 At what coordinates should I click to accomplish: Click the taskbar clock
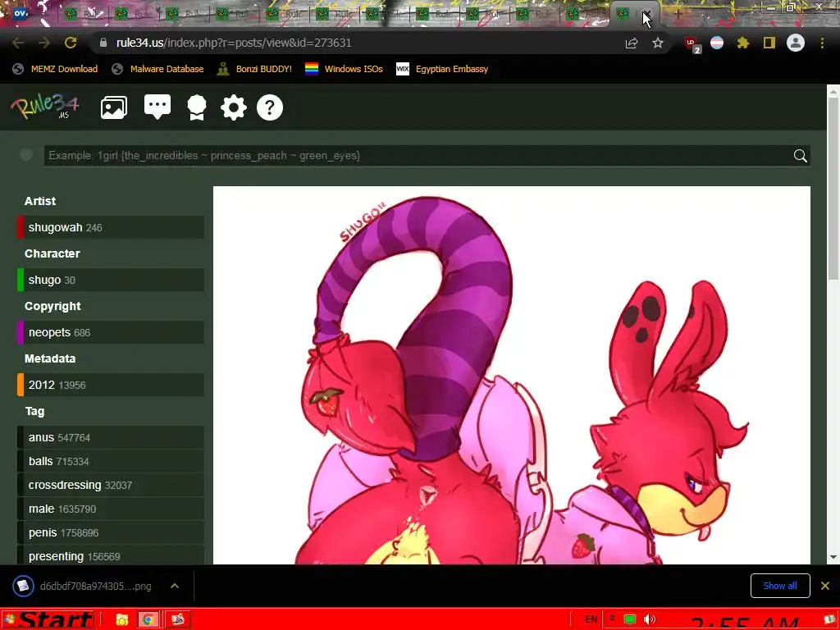point(745,623)
